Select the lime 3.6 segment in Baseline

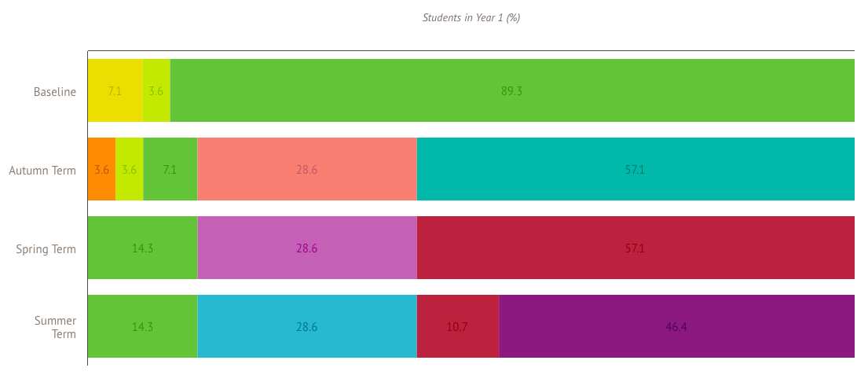[156, 90]
